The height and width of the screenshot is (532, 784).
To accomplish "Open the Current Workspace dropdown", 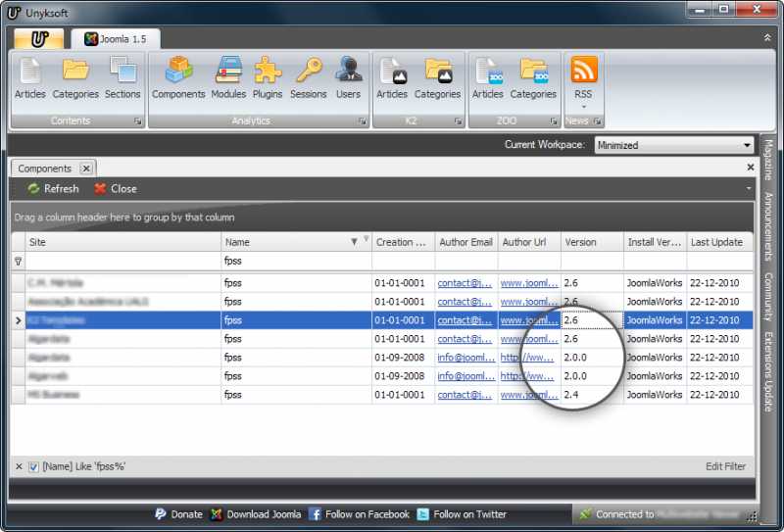I will [x=747, y=146].
